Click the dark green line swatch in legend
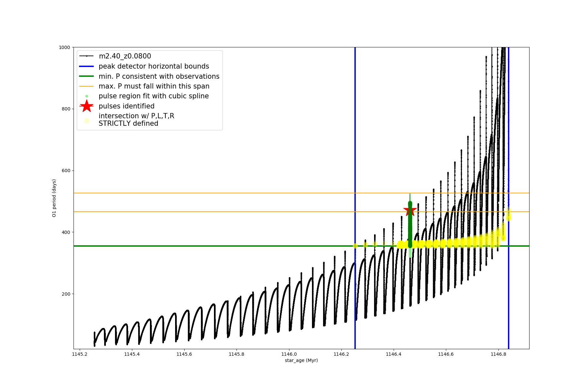 (87, 76)
